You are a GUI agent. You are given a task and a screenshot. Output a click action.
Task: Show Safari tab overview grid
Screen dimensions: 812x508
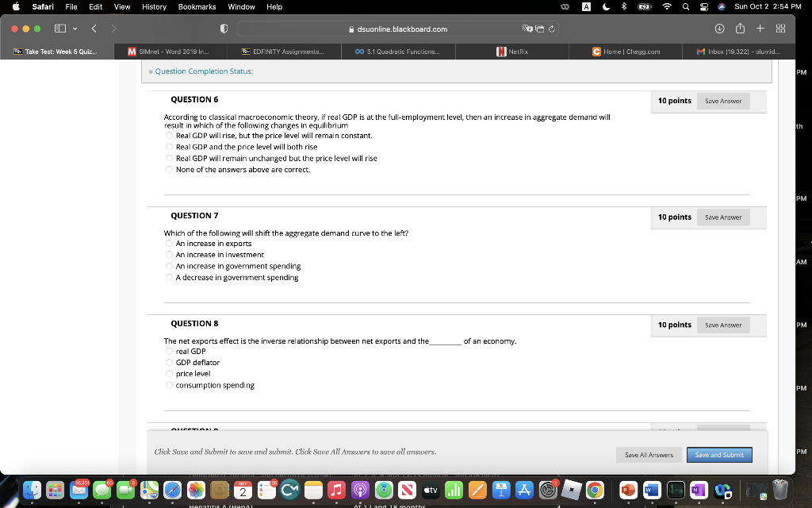pyautogui.click(x=780, y=29)
